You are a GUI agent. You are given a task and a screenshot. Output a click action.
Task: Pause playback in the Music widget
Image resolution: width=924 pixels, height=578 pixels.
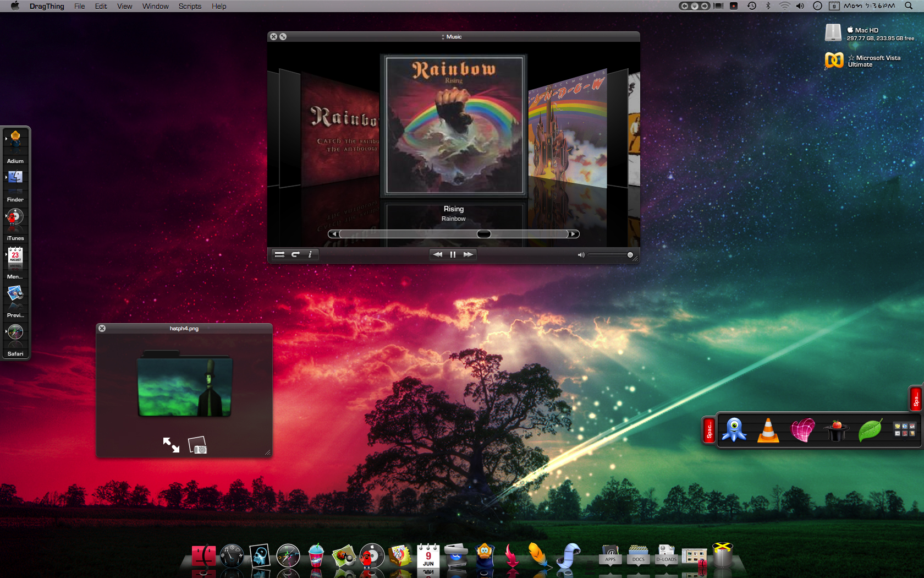(453, 254)
